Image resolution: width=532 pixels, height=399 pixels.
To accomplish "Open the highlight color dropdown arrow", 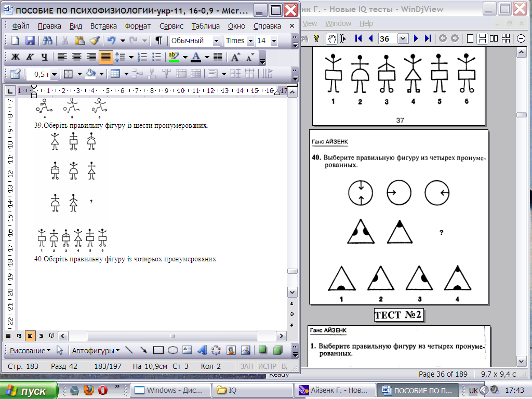I will (185, 57).
